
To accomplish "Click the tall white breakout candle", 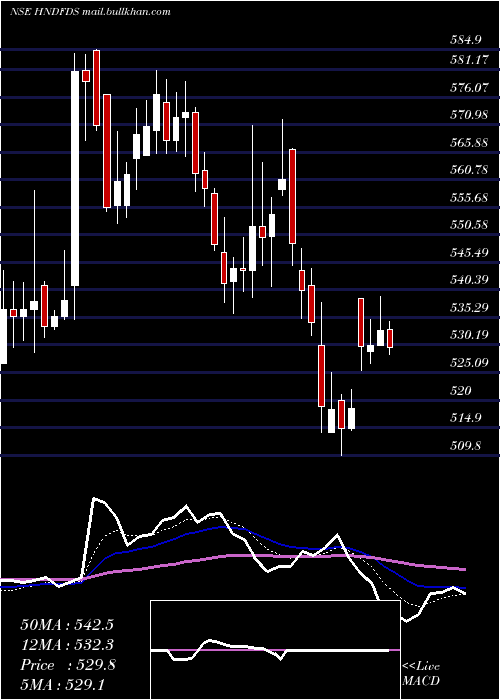I will pos(75,178).
